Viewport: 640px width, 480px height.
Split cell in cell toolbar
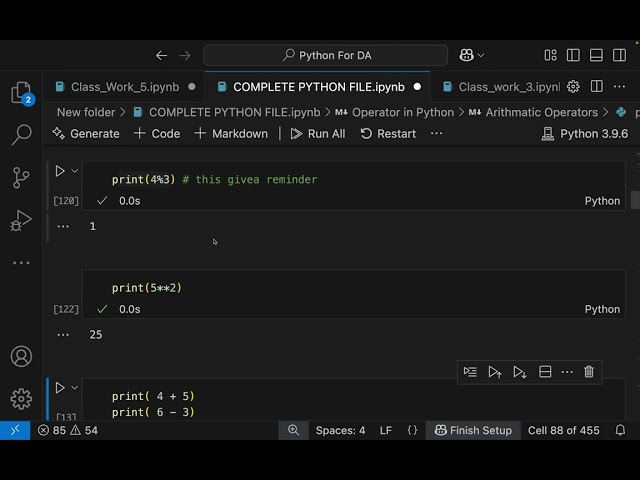click(545, 372)
